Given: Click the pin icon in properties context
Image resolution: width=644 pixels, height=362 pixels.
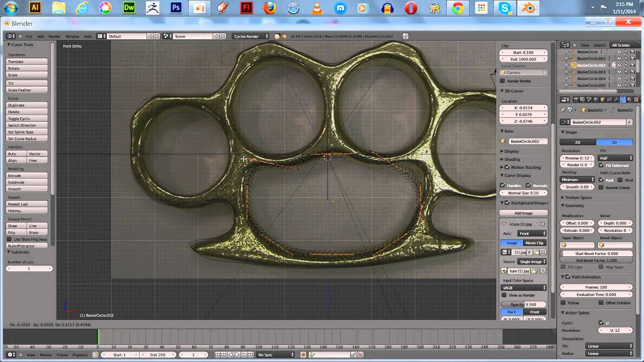Looking at the screenshot, I should tap(562, 110).
